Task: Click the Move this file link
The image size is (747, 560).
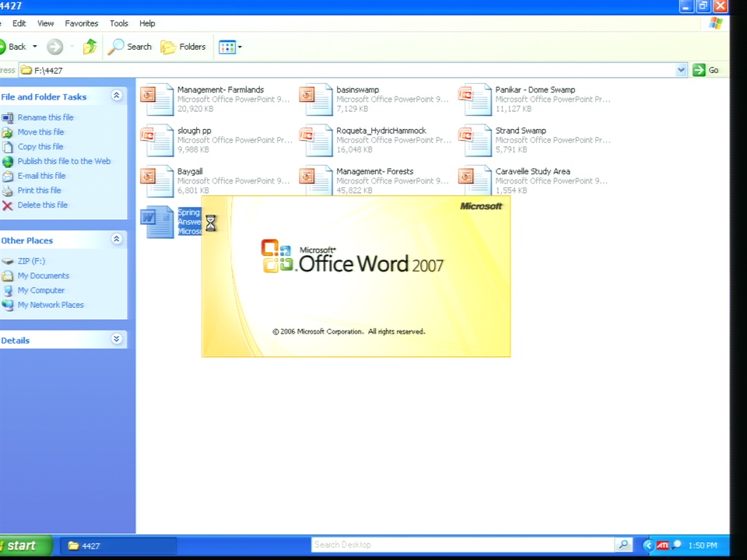Action: click(x=41, y=132)
